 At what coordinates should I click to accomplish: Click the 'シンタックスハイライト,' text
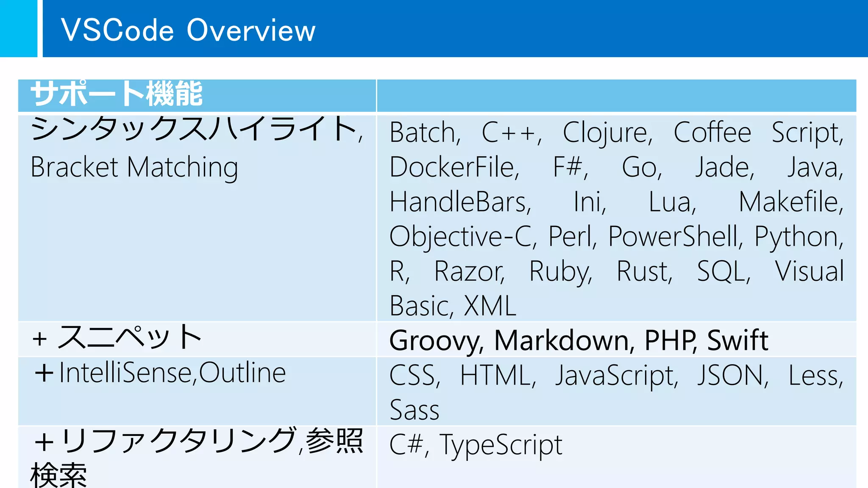coord(197,129)
